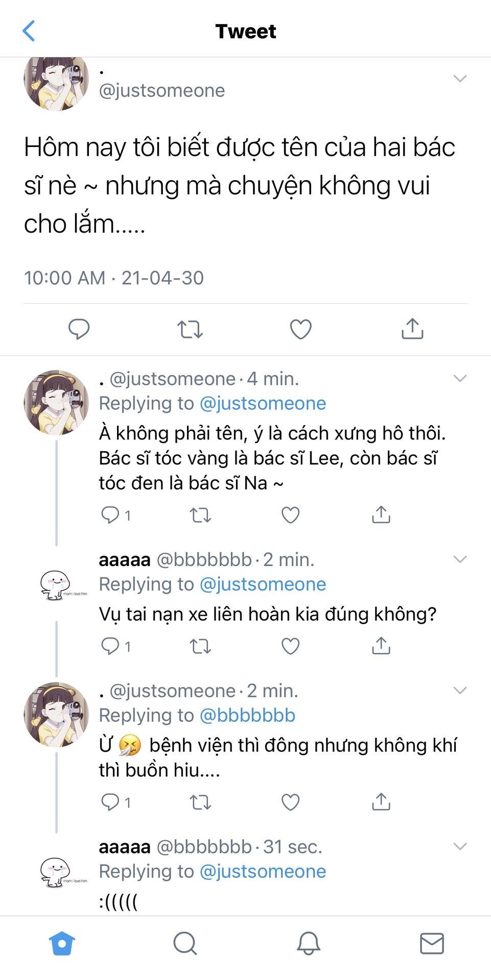The image size is (491, 980).
Task: Open the Messages envelope tab
Action: click(432, 943)
